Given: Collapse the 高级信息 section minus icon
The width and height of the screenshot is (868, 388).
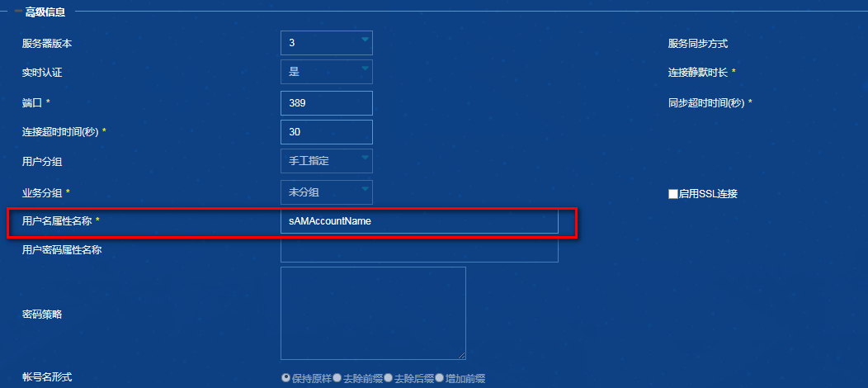Looking at the screenshot, I should point(18,12).
